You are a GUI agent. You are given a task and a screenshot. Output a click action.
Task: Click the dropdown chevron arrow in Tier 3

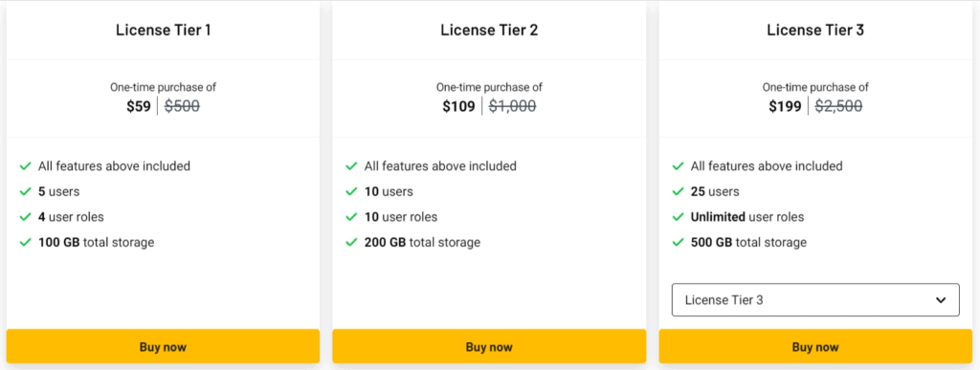941,300
